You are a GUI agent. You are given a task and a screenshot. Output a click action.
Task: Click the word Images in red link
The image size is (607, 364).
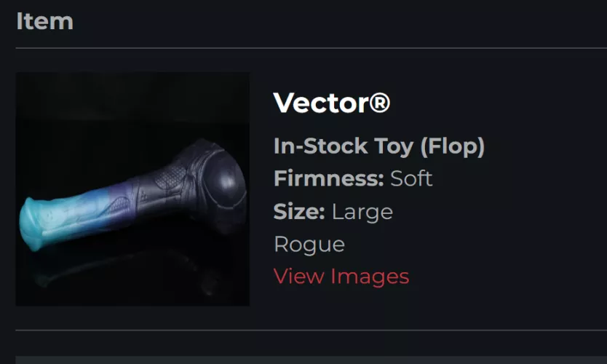[x=370, y=277]
